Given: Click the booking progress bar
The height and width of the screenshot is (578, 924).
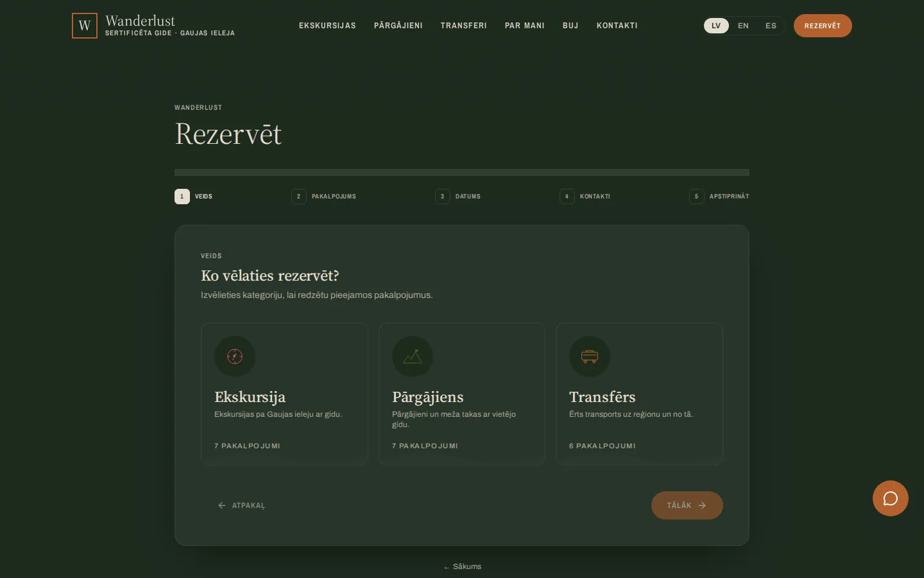Looking at the screenshot, I should (x=462, y=172).
